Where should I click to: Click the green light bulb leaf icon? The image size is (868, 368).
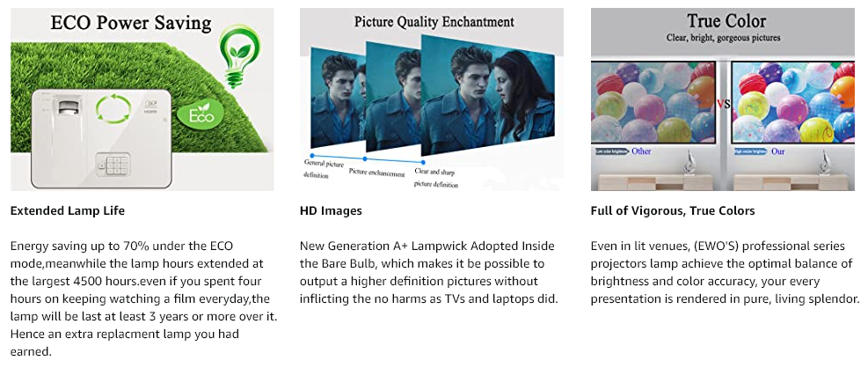(239, 55)
